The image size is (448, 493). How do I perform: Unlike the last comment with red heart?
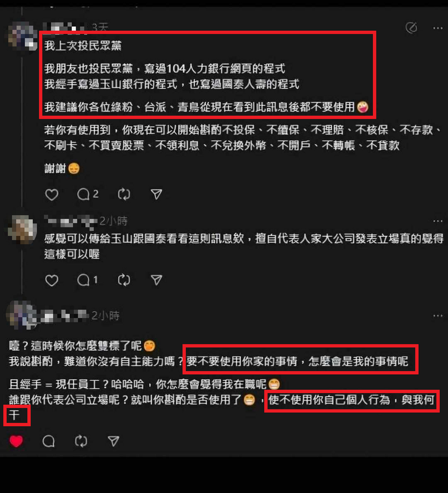(x=16, y=441)
